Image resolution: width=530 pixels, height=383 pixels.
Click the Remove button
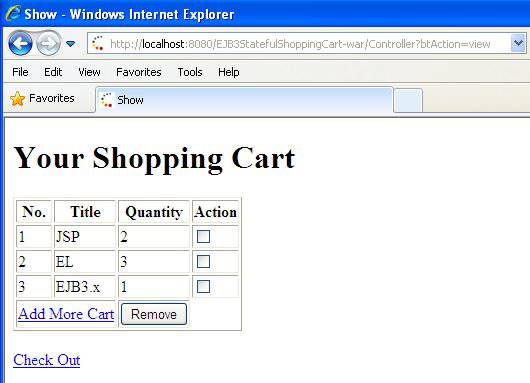click(x=154, y=314)
